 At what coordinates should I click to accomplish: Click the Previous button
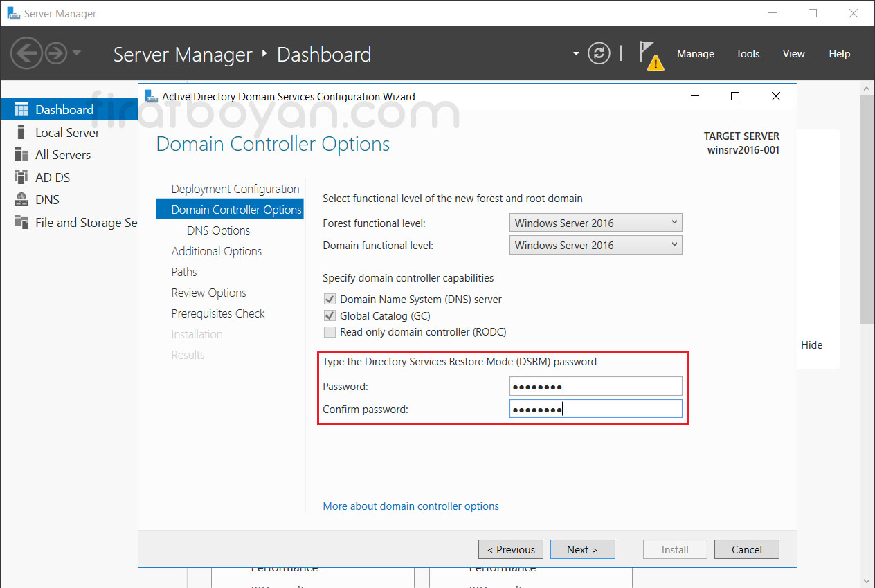point(511,549)
